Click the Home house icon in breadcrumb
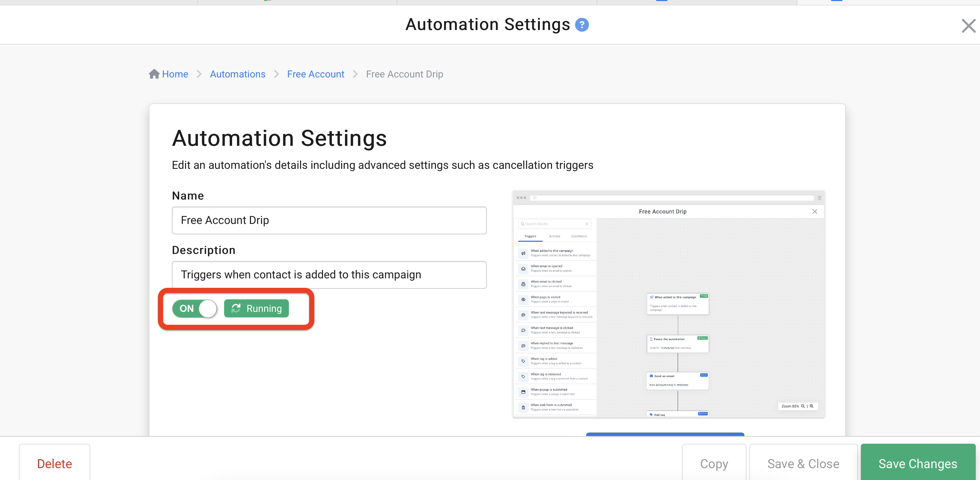Viewport: 980px width, 480px height. coord(154,74)
